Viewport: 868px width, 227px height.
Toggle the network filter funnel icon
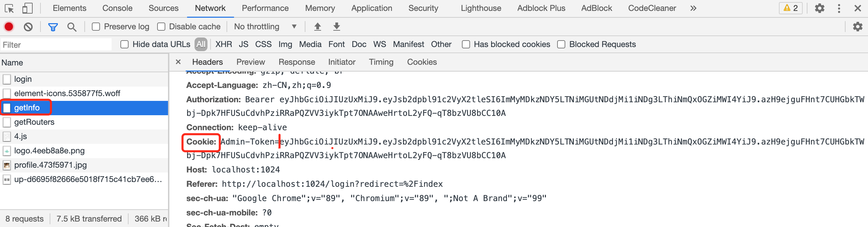click(53, 27)
